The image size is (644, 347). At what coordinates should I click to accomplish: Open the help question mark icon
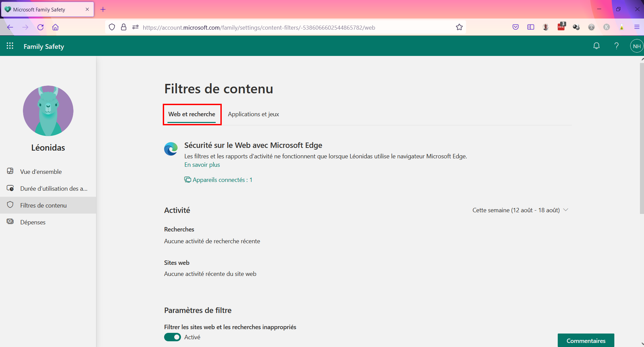click(616, 46)
